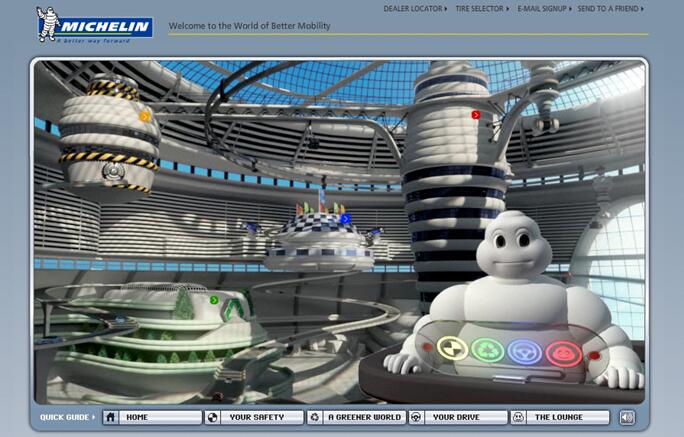Click red arrow marker on tall tower
This screenshot has height=437, width=684.
[x=475, y=115]
